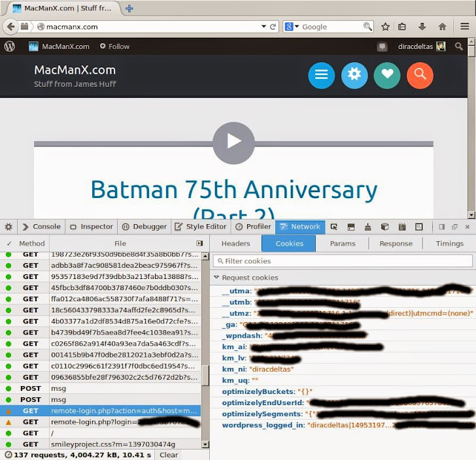Open the Scratchpad clapperboard icon
Screen dimensions: 476x460
(x=402, y=227)
